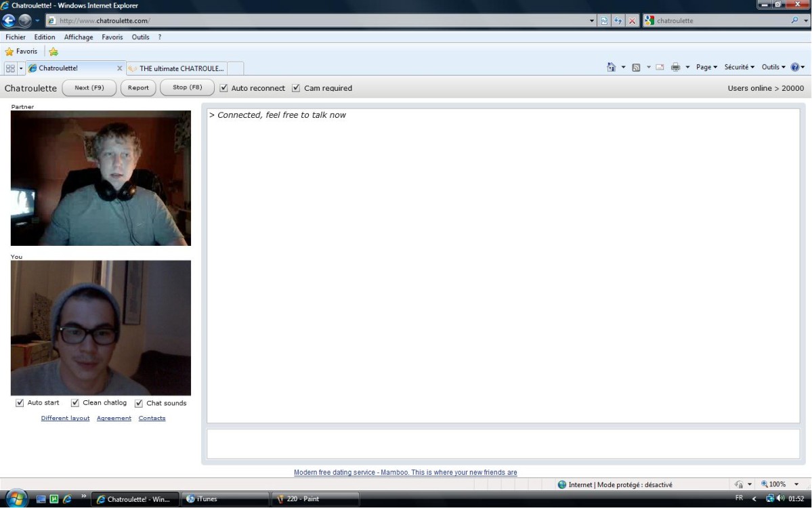Switch to THE ultimate CHATROULE... tab
Viewport: 812px width, 508px height.
(x=177, y=68)
